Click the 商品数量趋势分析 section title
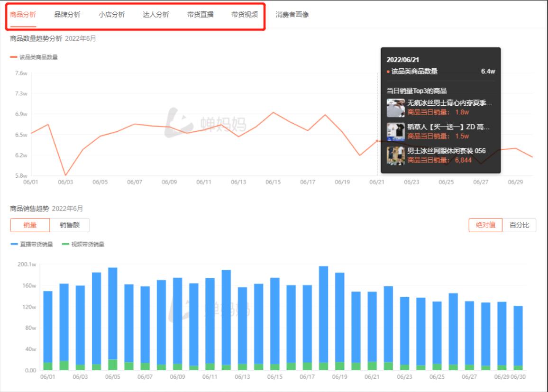The height and width of the screenshot is (392, 548). click(x=36, y=38)
